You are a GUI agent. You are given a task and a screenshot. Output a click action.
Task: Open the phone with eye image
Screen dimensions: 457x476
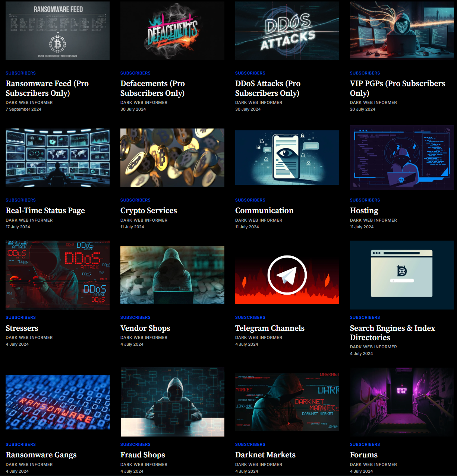point(287,158)
